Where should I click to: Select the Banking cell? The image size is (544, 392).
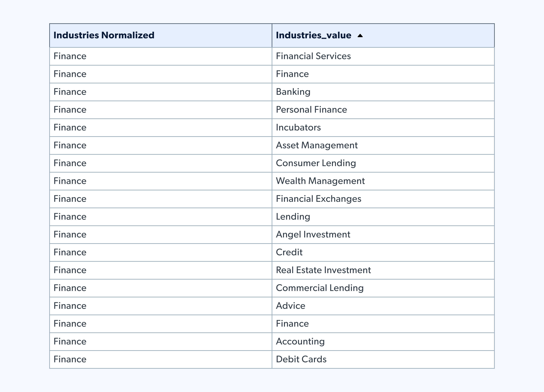(x=293, y=92)
